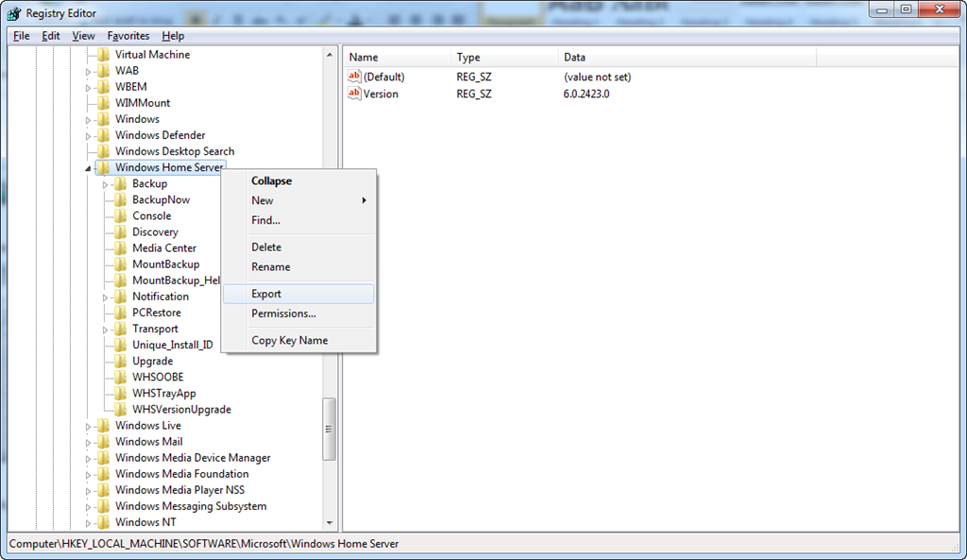Click the WHSOOBE folder icon
Screen dimensions: 967x560
tap(121, 377)
